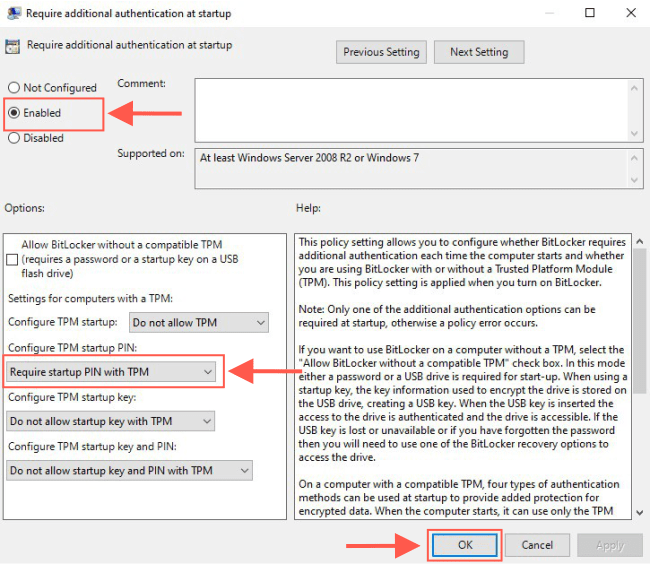
Task: Confirm changes with the OK button
Action: 465,546
